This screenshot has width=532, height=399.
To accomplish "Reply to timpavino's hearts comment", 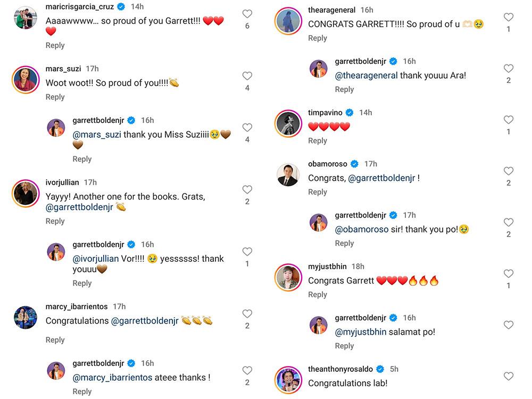I will 318,140.
